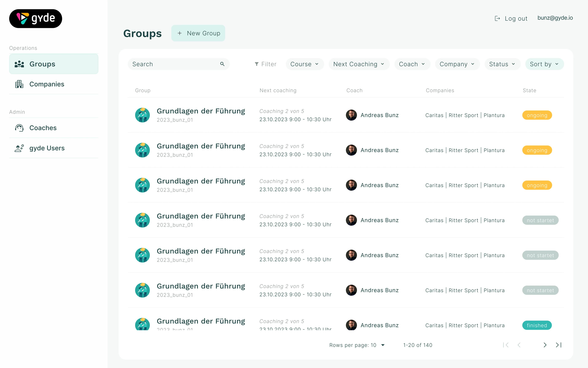
Task: Open the Company filter dropdown
Action: (x=457, y=64)
